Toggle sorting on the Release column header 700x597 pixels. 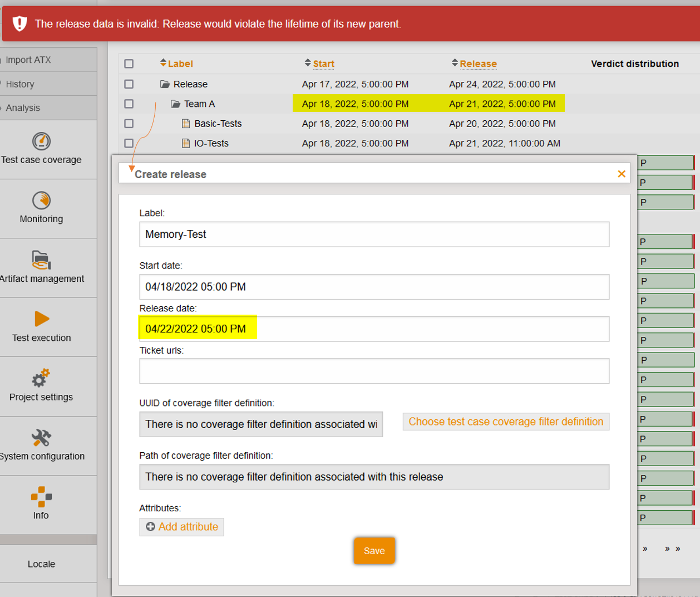coord(477,63)
